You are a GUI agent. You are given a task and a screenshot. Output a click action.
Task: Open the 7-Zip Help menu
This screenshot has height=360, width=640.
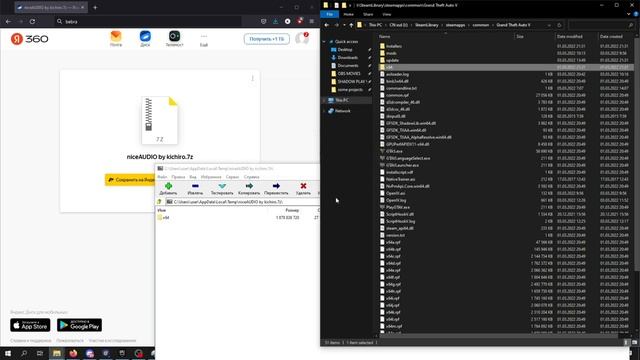pyautogui.click(x=251, y=177)
